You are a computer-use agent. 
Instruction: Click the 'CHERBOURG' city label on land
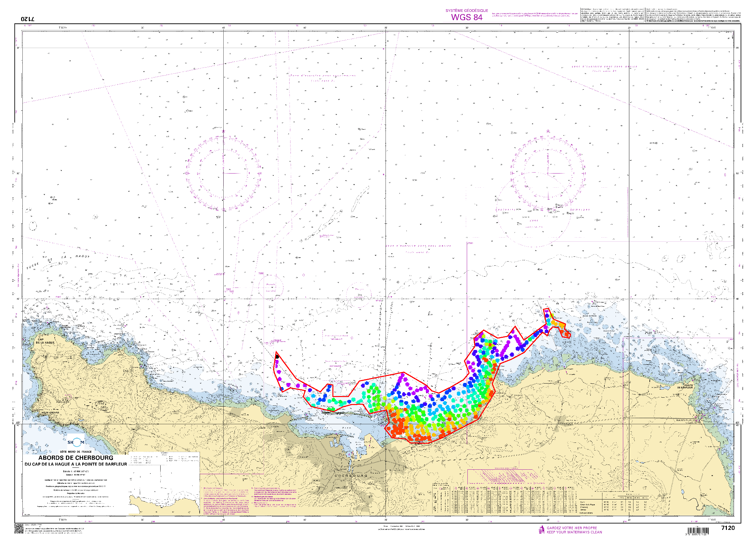tap(351, 476)
